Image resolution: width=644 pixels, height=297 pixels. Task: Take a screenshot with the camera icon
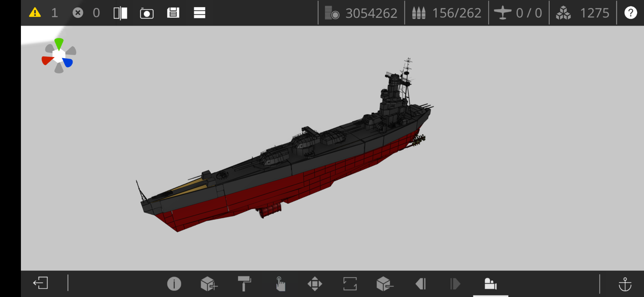147,13
